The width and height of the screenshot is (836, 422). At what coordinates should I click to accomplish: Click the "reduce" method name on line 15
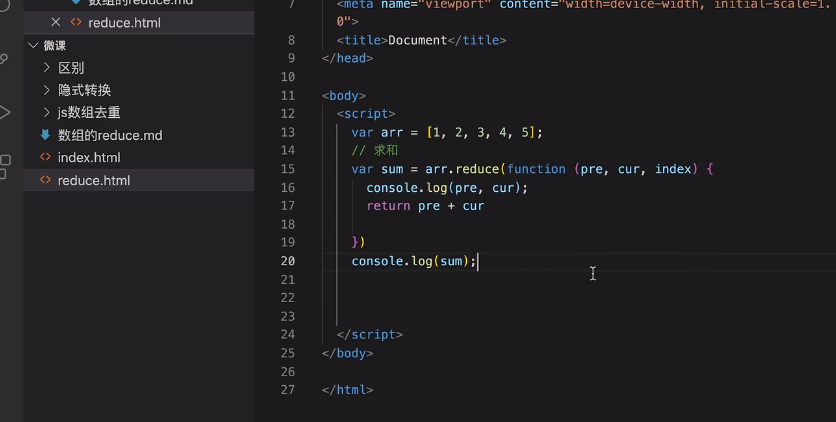coord(478,169)
